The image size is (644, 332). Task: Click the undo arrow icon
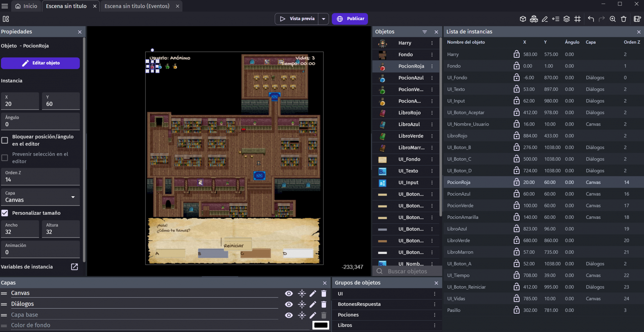point(591,19)
